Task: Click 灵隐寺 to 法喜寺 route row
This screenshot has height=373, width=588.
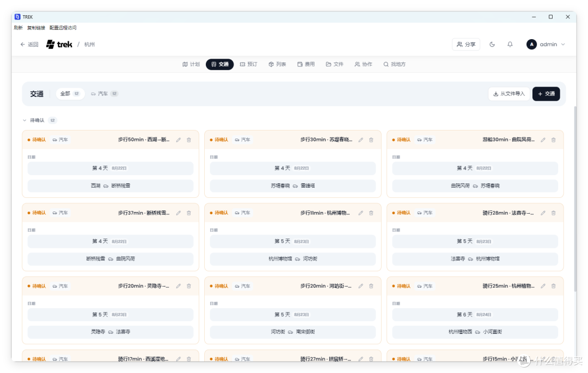Action: pos(111,332)
